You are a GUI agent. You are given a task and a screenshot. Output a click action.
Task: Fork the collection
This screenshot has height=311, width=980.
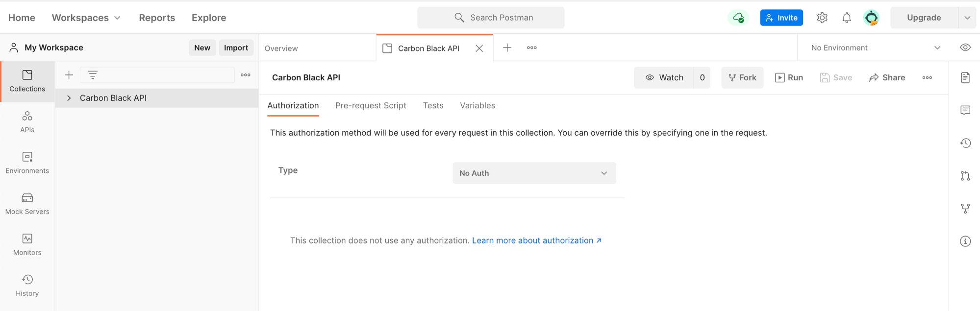click(742, 77)
